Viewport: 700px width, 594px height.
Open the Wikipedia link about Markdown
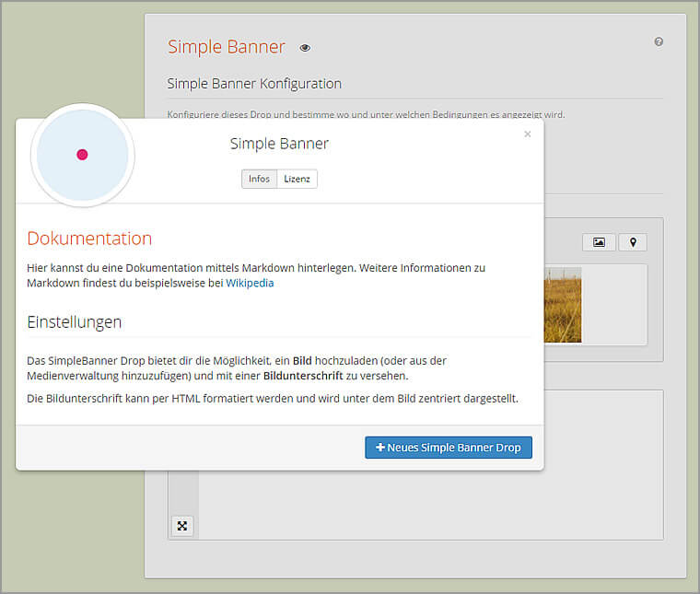click(250, 284)
